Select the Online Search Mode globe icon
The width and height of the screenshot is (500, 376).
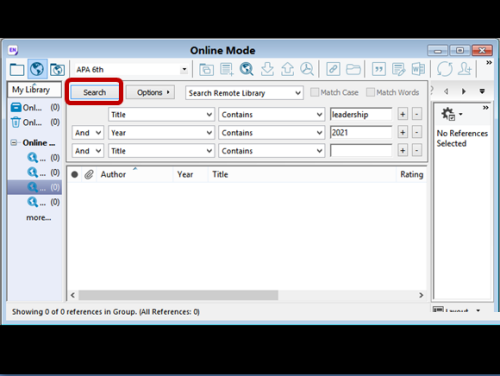click(x=37, y=69)
